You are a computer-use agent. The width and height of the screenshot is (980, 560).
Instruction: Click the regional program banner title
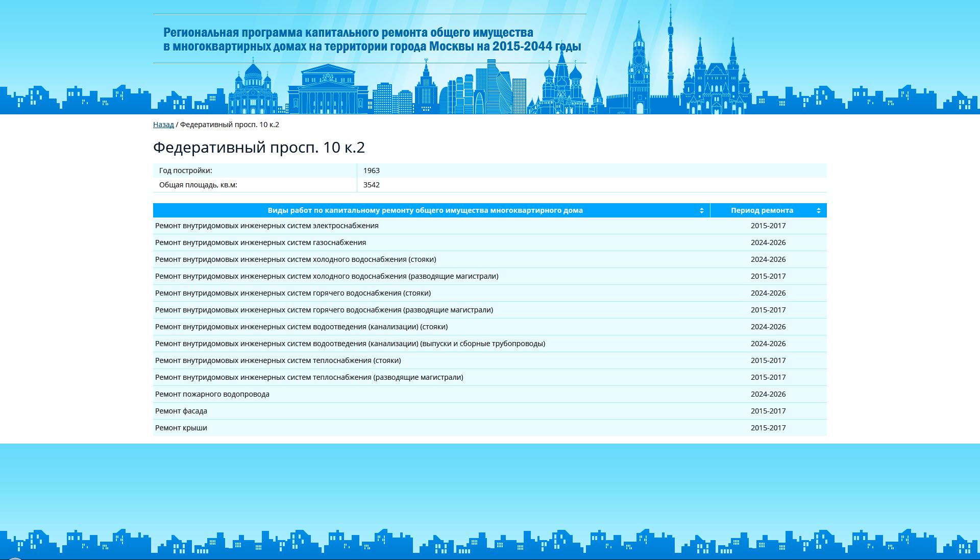372,39
